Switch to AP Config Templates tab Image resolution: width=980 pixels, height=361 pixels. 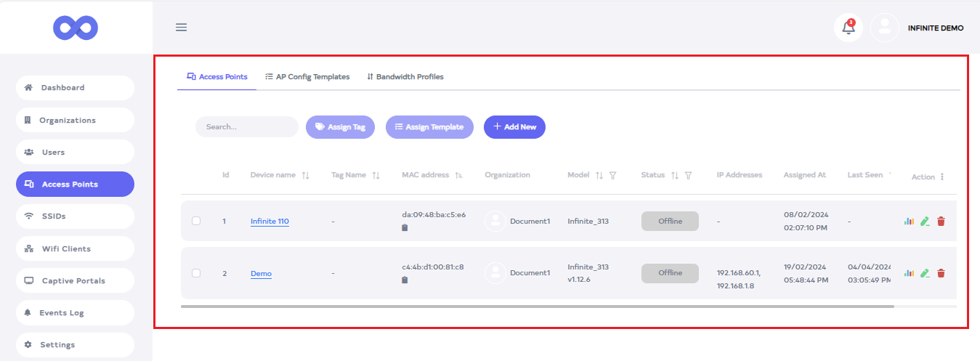pyautogui.click(x=307, y=76)
